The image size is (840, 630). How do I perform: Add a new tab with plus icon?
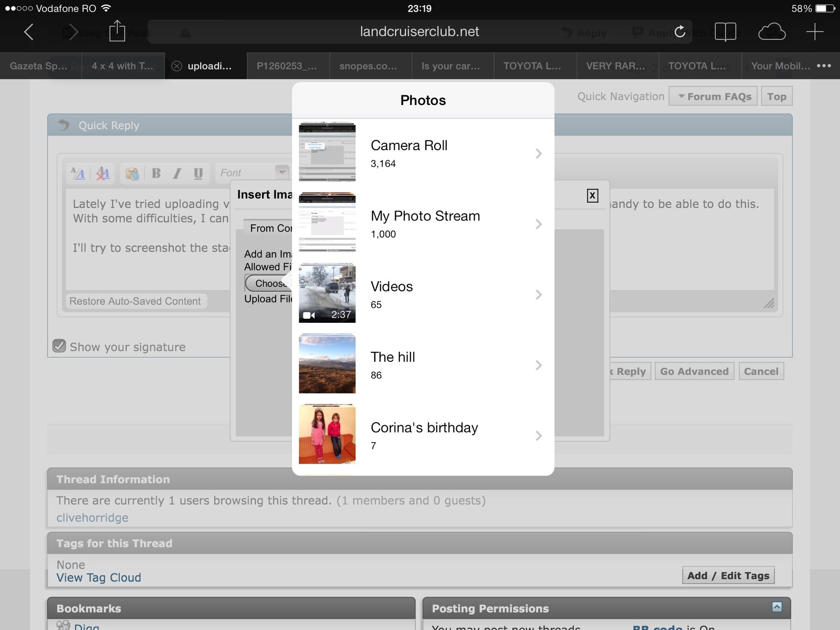(x=815, y=32)
